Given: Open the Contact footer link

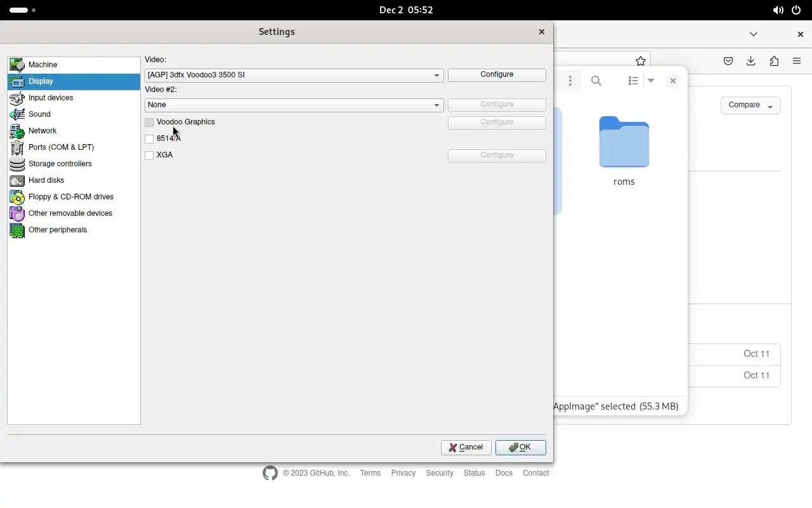Looking at the screenshot, I should (x=536, y=473).
